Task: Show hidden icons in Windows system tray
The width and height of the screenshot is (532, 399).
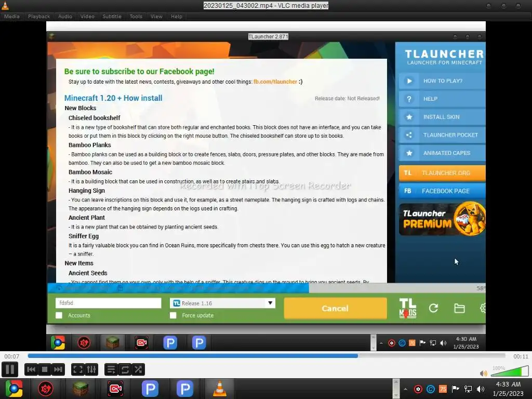Action: (405, 389)
